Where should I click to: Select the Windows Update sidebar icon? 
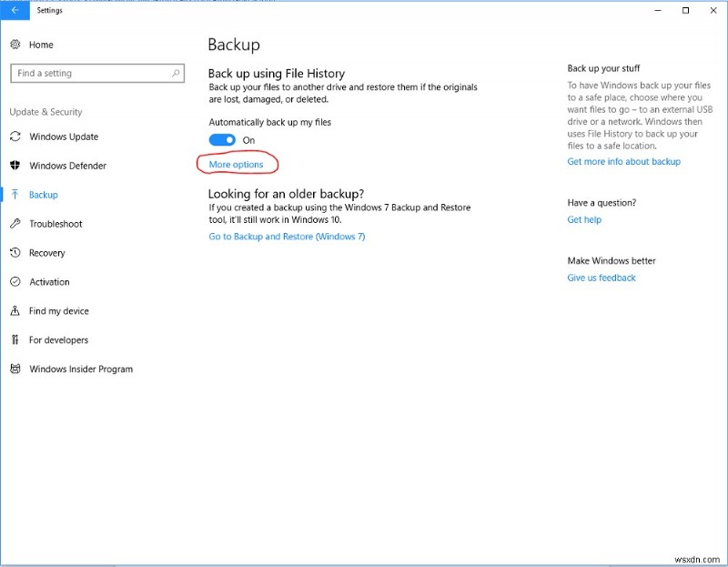[15, 137]
